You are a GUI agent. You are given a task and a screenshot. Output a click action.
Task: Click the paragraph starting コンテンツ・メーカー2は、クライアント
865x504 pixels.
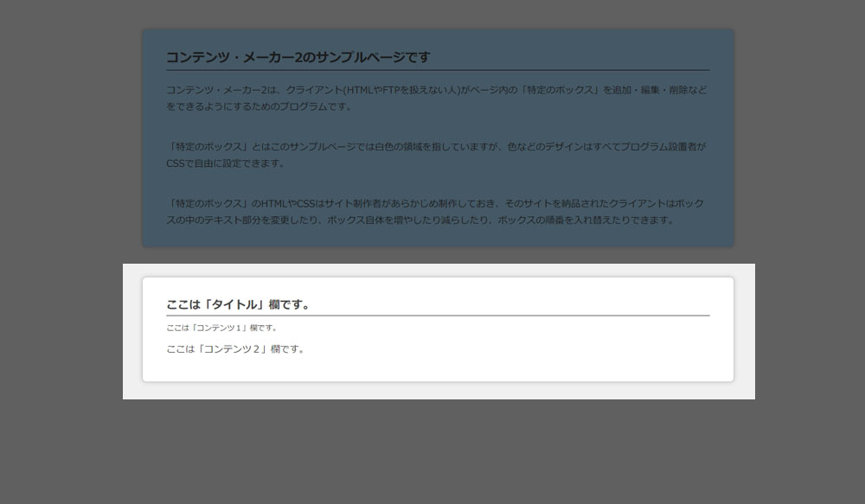point(437,99)
